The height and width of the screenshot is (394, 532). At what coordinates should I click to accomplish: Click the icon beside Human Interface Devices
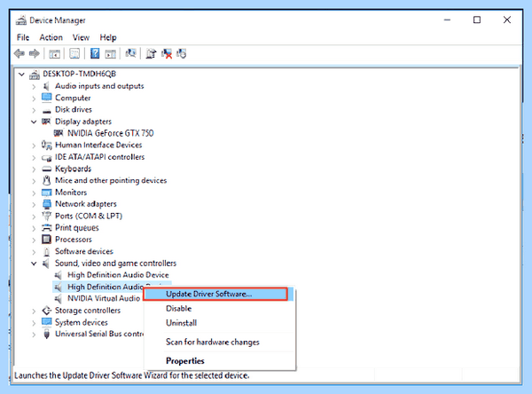click(x=46, y=145)
